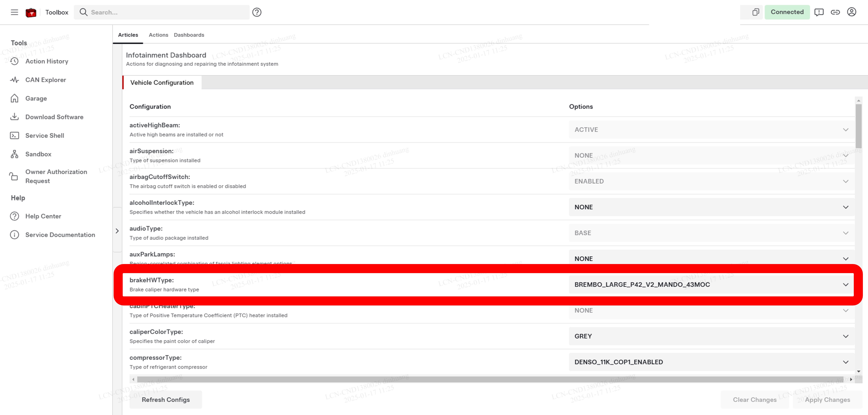
Task: Open the feedback message icon
Action: [x=819, y=12]
